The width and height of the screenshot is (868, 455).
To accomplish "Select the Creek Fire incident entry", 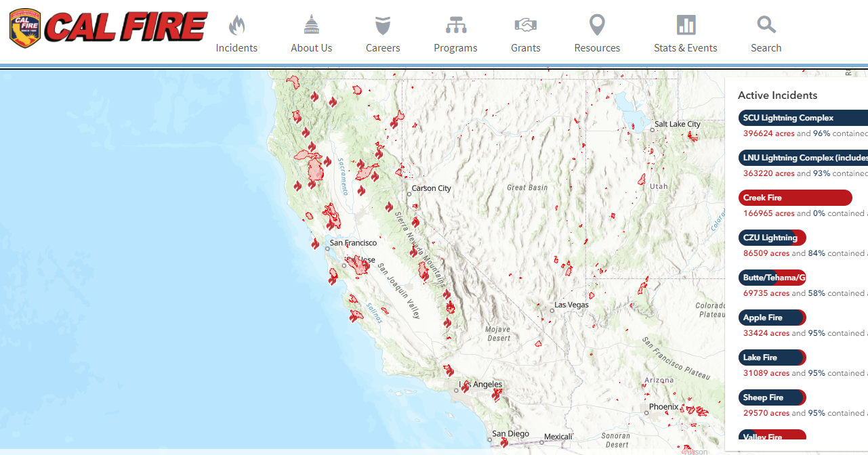I will (x=795, y=197).
